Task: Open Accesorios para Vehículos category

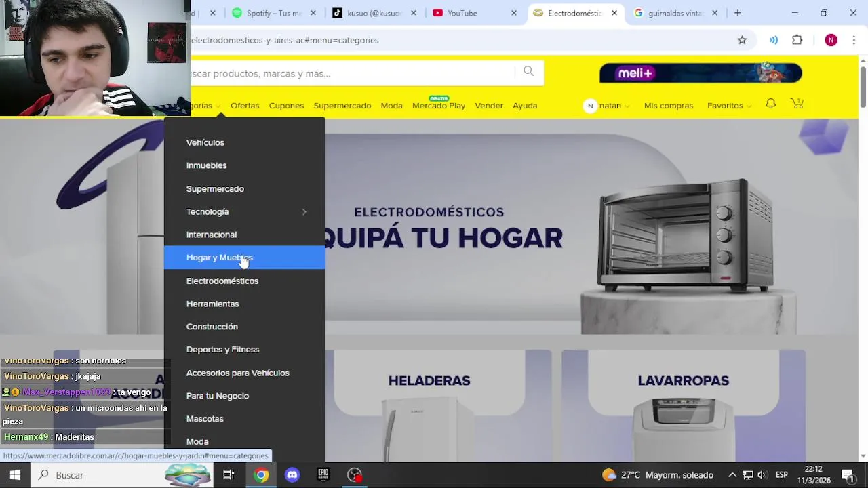Action: pyautogui.click(x=237, y=373)
